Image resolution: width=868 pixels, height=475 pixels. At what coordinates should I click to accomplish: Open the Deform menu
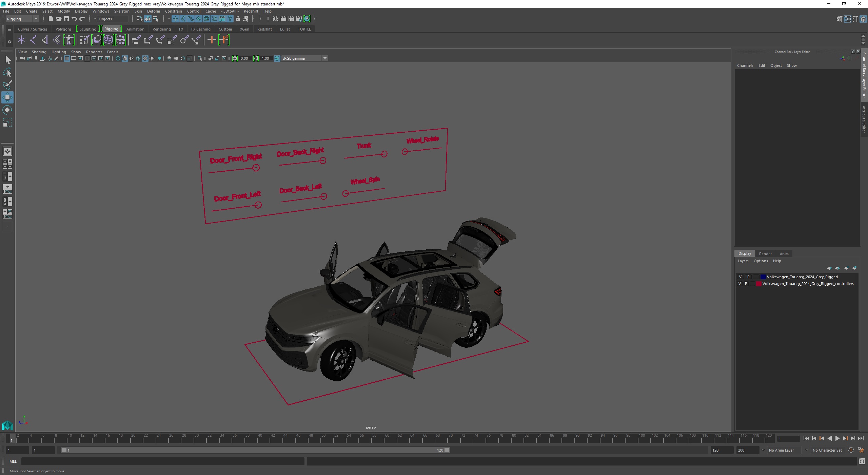pyautogui.click(x=153, y=11)
